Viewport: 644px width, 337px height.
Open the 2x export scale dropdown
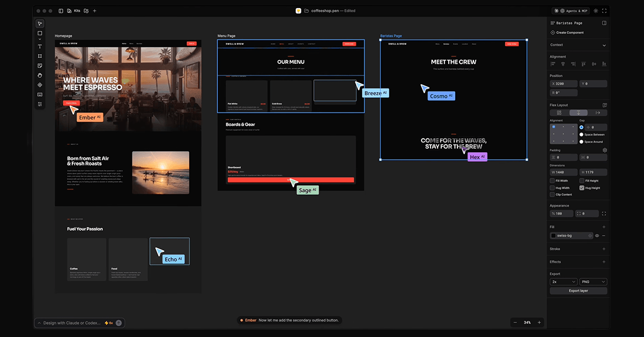[x=564, y=282]
